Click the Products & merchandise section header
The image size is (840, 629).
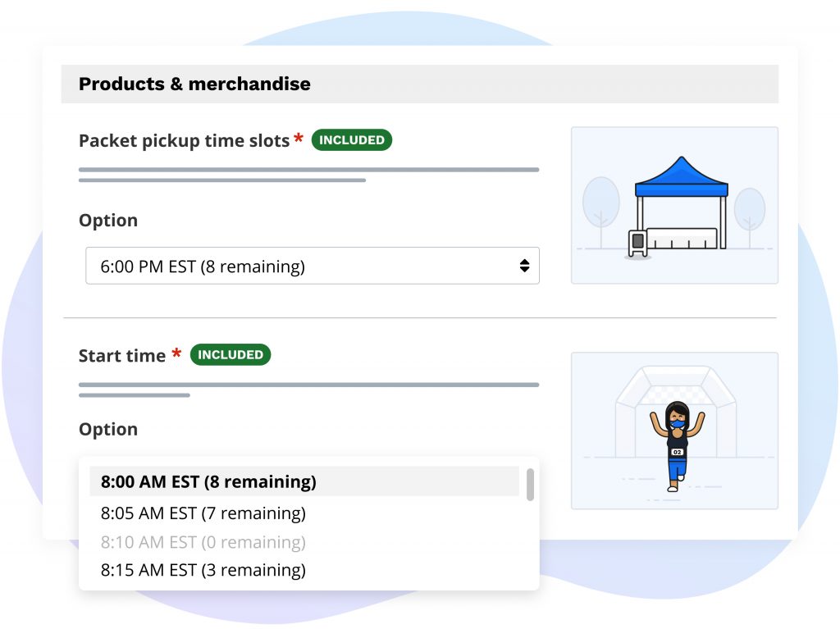pos(194,84)
